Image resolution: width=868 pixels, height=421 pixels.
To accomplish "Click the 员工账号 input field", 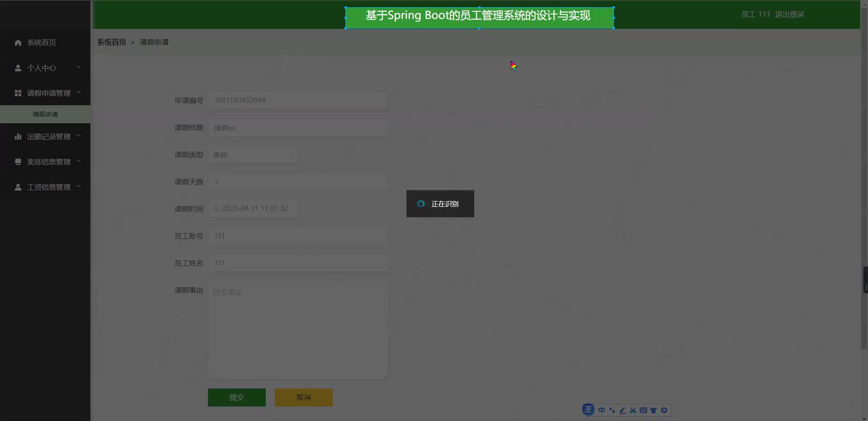I will tap(298, 236).
